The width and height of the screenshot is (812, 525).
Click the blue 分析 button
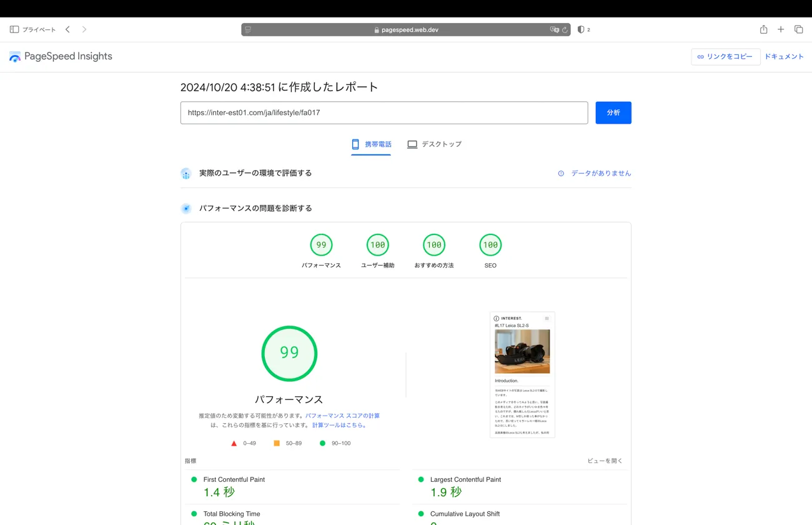(x=613, y=112)
